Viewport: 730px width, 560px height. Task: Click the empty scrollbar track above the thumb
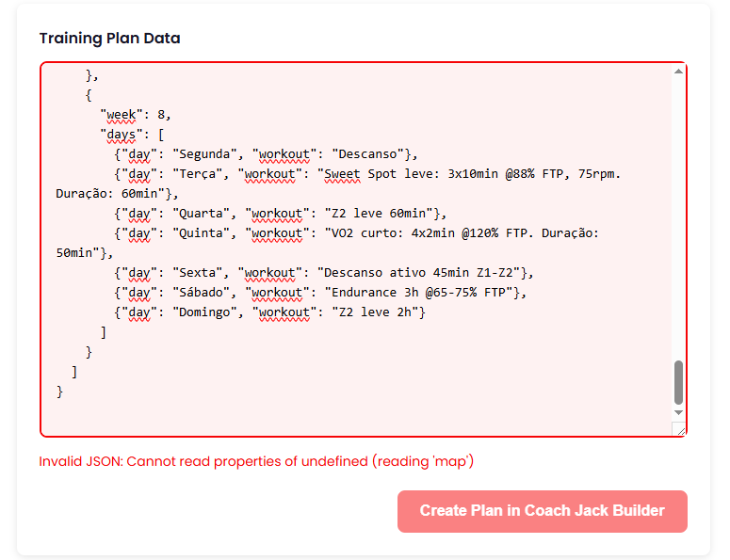click(x=678, y=216)
